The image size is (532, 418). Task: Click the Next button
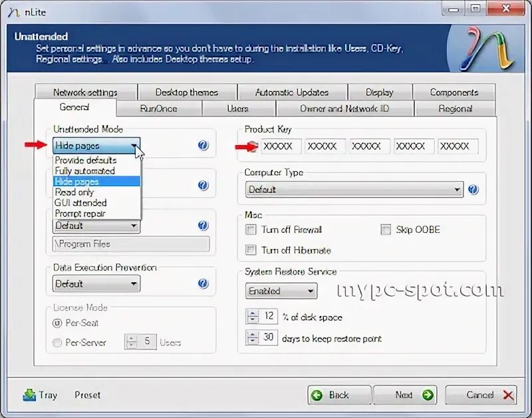[x=405, y=395]
